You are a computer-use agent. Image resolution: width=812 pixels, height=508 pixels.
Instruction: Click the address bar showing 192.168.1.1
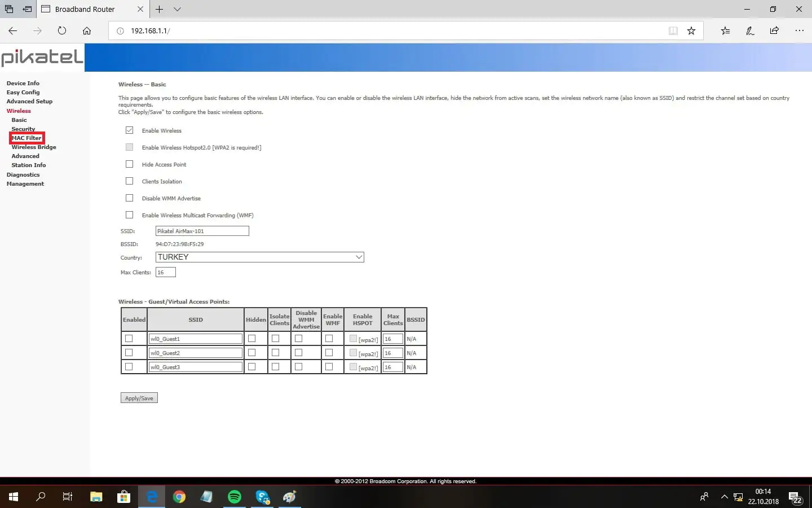(389, 31)
